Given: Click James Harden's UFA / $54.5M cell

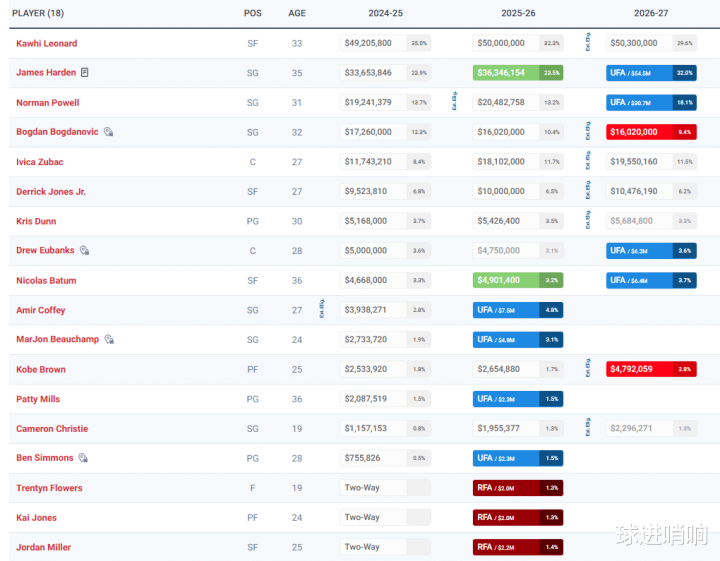Looking at the screenshot, I should 651,73.
